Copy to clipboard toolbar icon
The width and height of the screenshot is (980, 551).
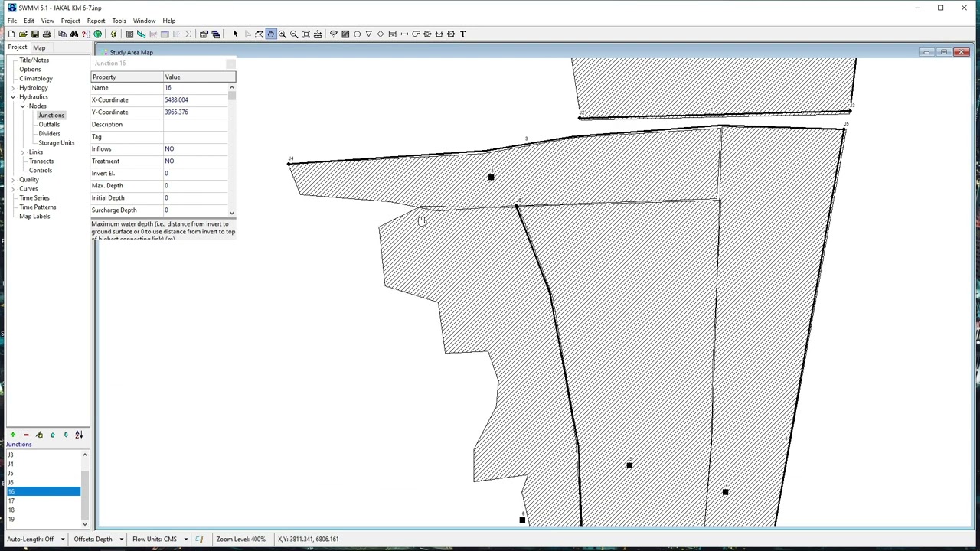coord(62,34)
